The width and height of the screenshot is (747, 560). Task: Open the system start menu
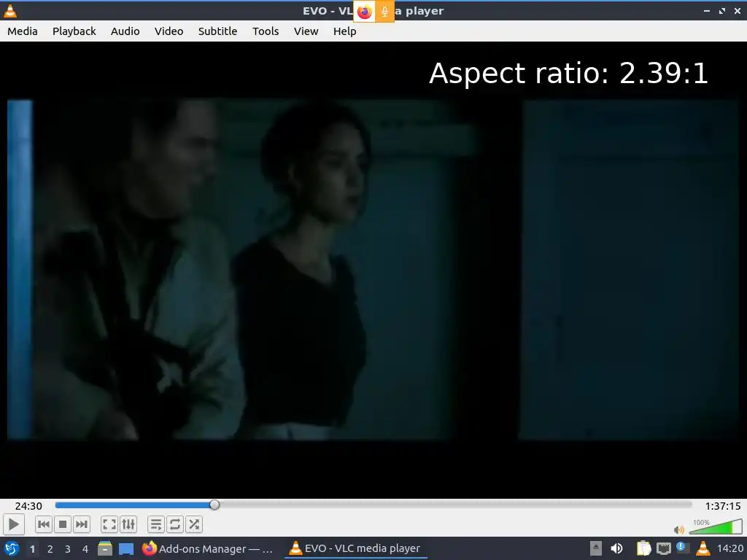pyautogui.click(x=12, y=548)
